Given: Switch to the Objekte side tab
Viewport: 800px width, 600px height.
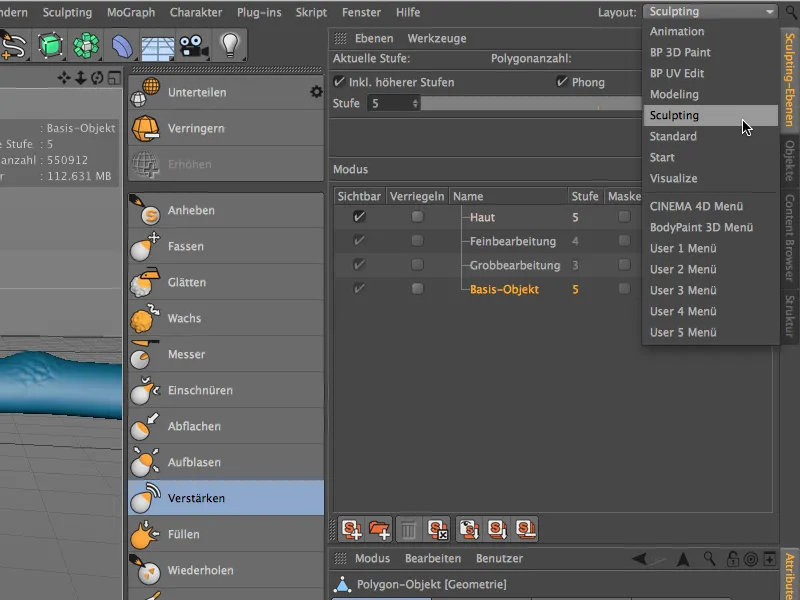Looking at the screenshot, I should tap(790, 161).
